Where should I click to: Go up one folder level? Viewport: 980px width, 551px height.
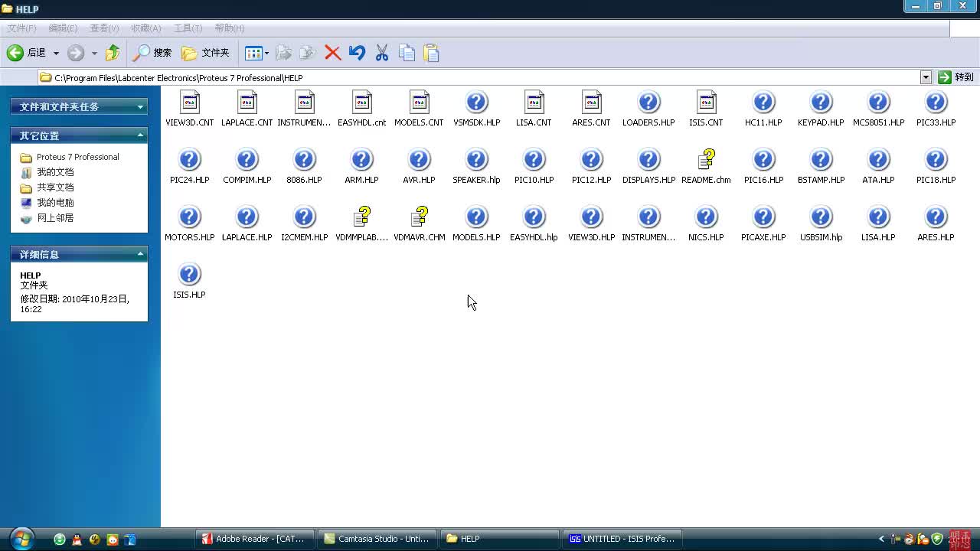113,53
